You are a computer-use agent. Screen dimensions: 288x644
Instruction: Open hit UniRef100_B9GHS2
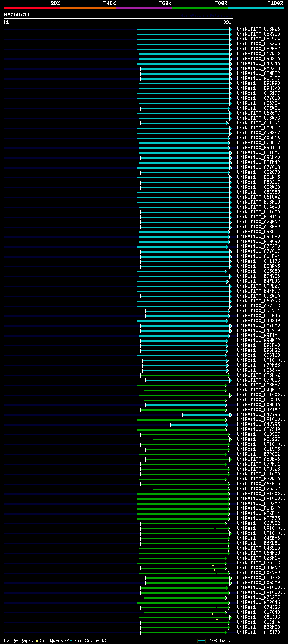coord(259,350)
